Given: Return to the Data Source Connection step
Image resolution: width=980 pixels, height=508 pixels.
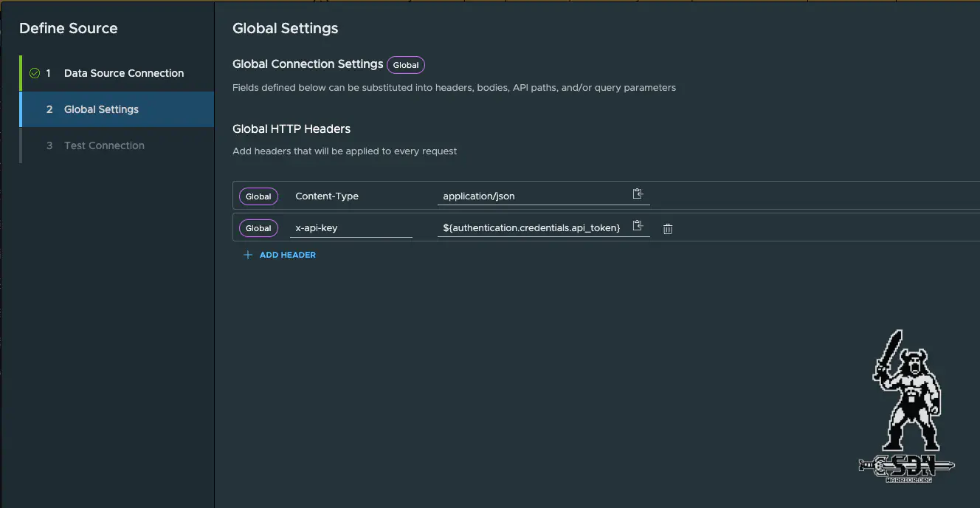Looking at the screenshot, I should 123,73.
